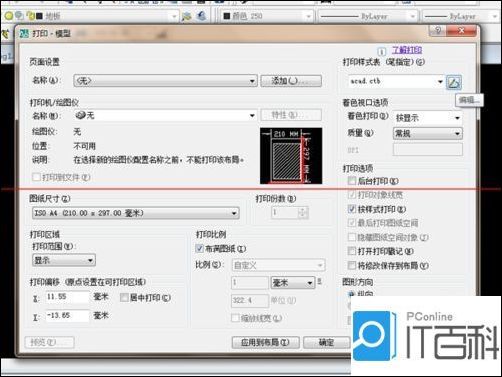Screen dimensions: 502x377
Task: Open the 了解打印 link
Action: click(x=407, y=50)
